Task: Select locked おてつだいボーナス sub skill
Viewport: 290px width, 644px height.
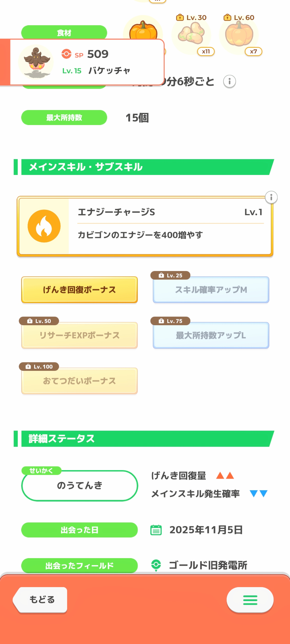Action: [79, 381]
